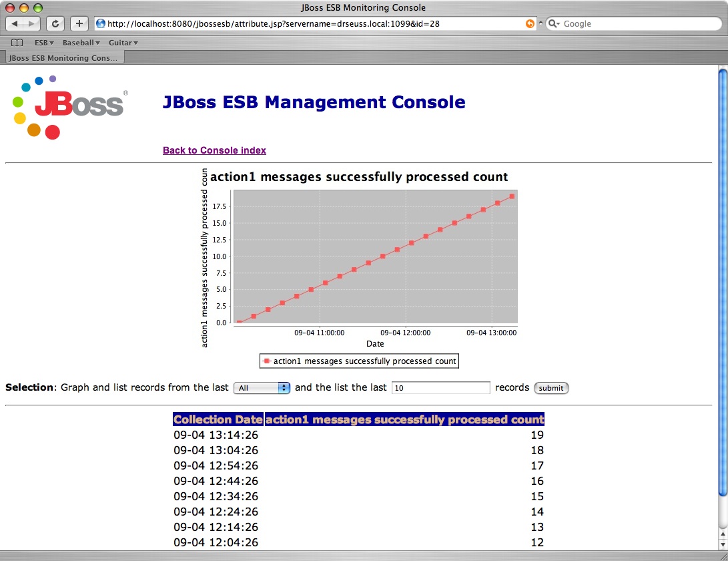Viewport: 728px width, 561px height.
Task: Click the chart title text
Action: coord(359,177)
